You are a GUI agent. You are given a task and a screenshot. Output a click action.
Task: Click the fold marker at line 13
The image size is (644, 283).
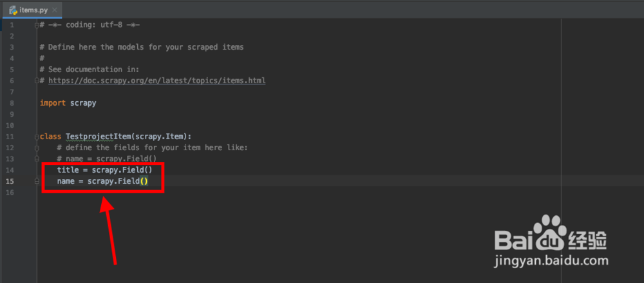click(x=37, y=159)
